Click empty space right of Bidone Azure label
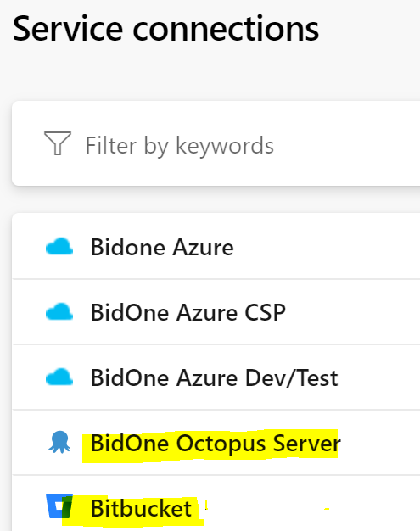This screenshot has height=531, width=420. [325, 247]
